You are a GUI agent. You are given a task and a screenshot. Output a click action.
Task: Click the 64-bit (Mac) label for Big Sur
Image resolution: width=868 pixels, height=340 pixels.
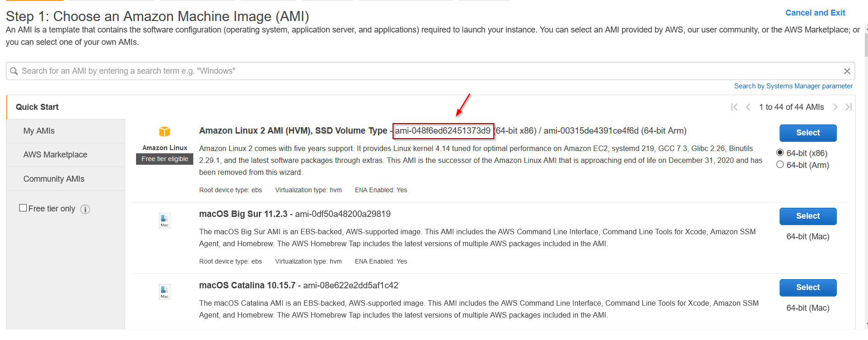click(808, 237)
